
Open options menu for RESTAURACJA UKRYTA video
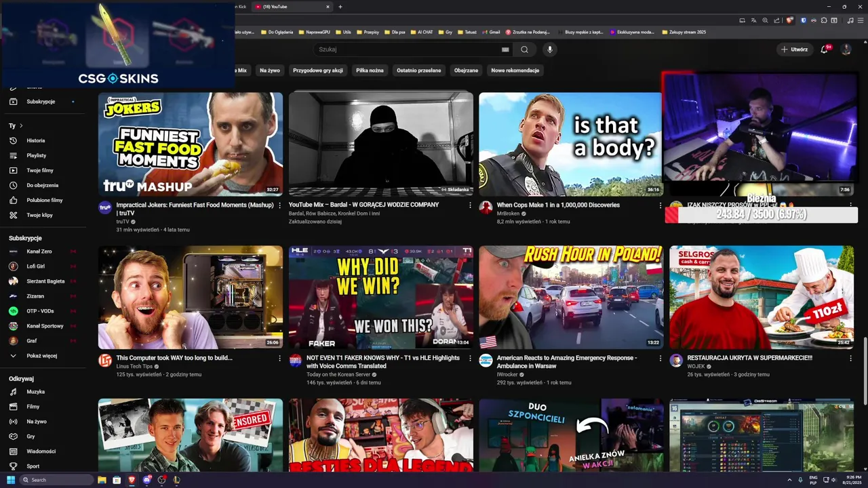pyautogui.click(x=851, y=359)
